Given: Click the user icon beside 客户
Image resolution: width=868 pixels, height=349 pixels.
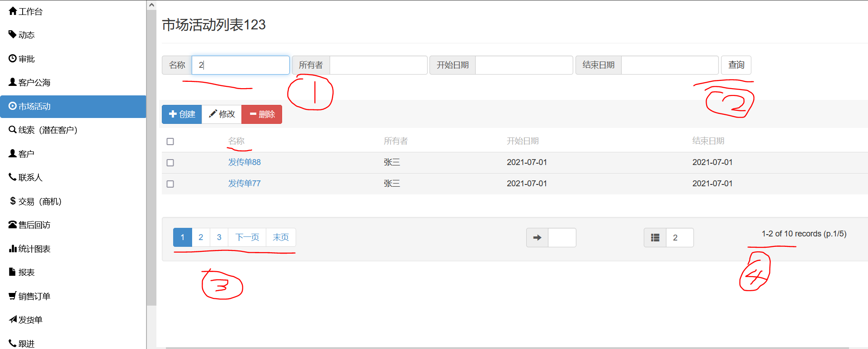Looking at the screenshot, I should [x=13, y=153].
